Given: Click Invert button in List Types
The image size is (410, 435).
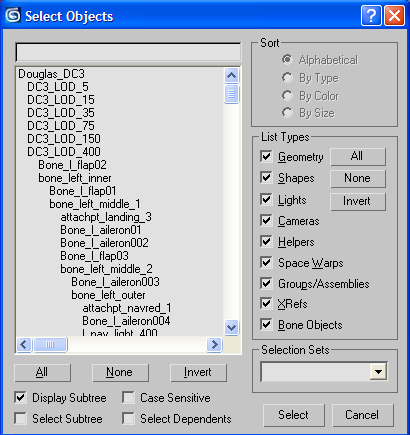Looking at the screenshot, I should click(358, 201).
